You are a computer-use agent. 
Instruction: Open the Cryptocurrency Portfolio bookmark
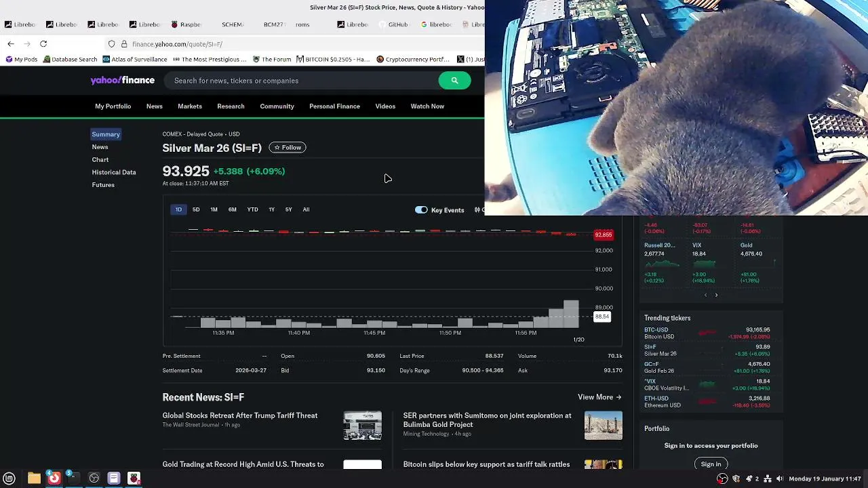413,59
